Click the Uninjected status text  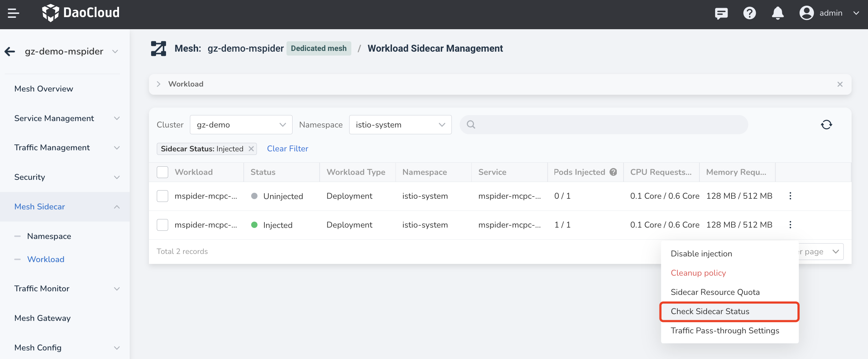coord(283,196)
